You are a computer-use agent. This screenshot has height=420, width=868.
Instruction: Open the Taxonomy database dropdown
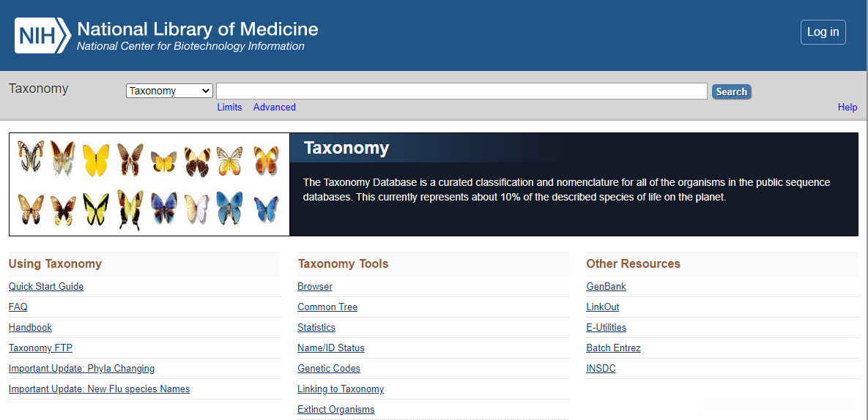tap(169, 91)
